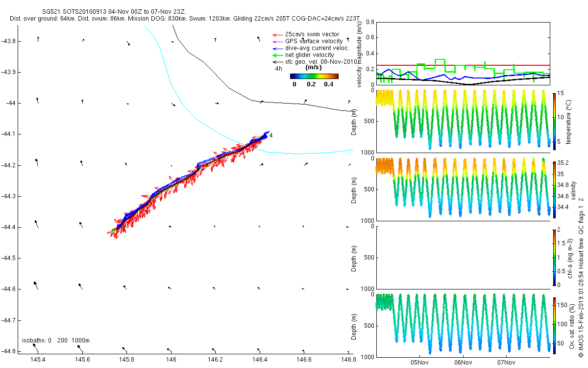
Task: Click the 'GPS surface velocity' legend label
Action: [x=314, y=41]
